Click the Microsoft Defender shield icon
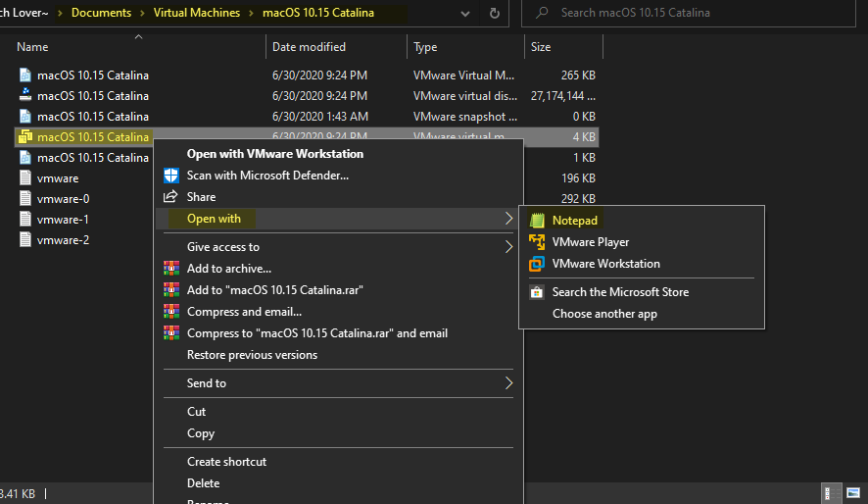Screen dimensions: 868x504 click(171, 176)
